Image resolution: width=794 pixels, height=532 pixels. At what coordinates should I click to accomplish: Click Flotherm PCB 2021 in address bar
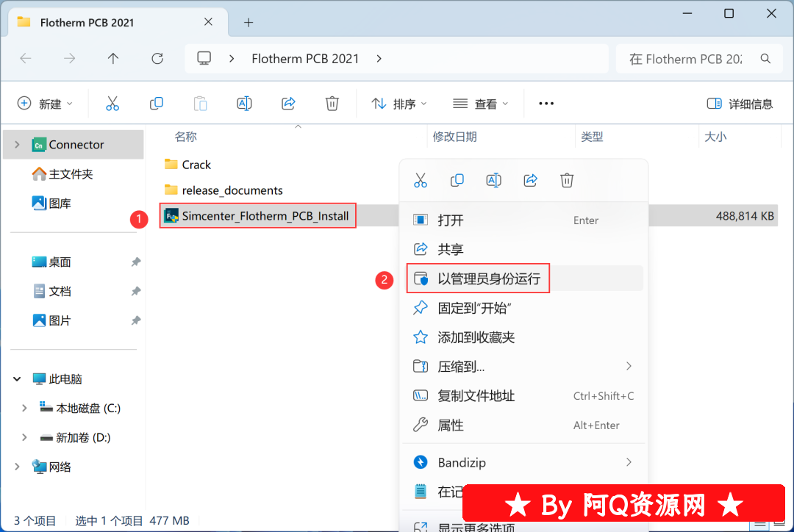(305, 59)
